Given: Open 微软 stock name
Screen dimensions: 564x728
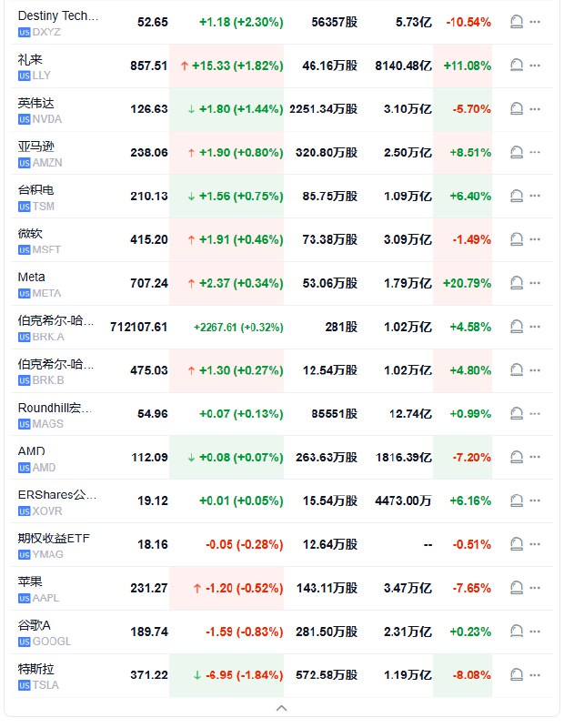Looking at the screenshot, I should [30, 234].
